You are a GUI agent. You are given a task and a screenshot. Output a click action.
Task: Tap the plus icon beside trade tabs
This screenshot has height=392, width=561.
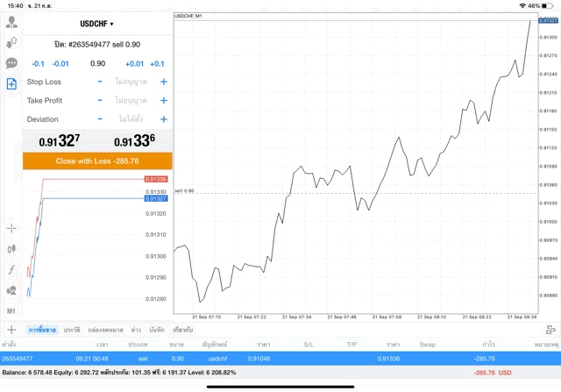(11, 330)
